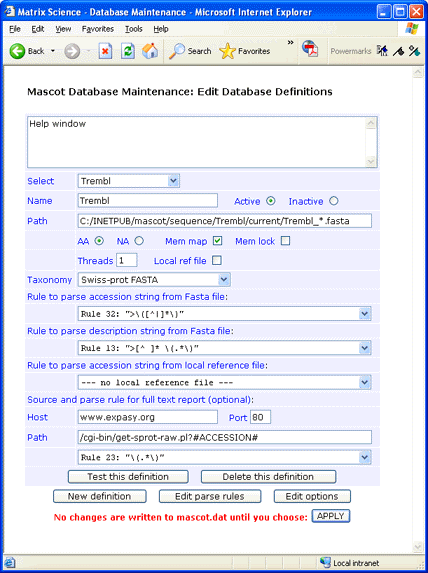Open the Favorites menu
Image resolution: width=428 pixels, height=573 pixels.
point(98,29)
